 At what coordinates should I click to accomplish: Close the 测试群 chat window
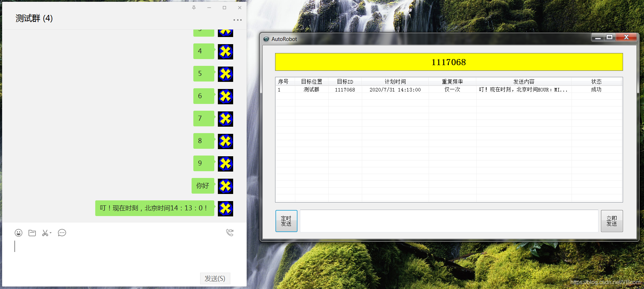[240, 7]
